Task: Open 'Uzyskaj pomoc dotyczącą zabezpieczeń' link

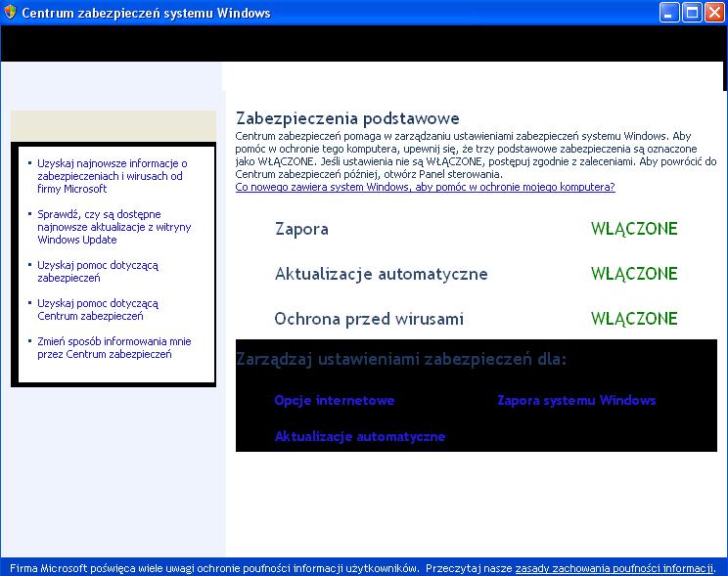Action: point(98,272)
